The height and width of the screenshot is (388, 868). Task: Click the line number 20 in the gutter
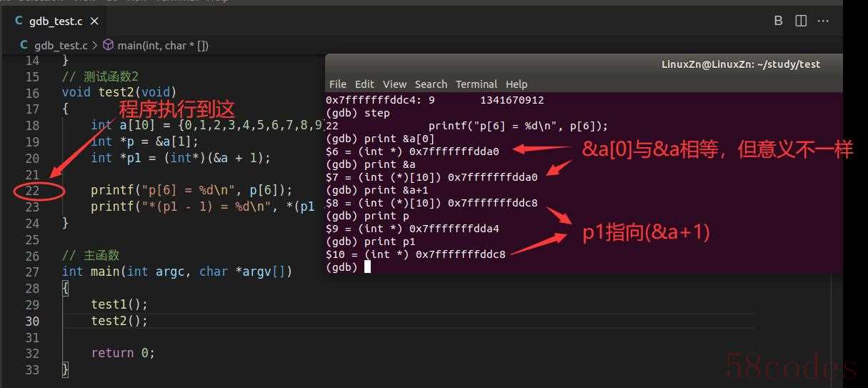pyautogui.click(x=32, y=158)
